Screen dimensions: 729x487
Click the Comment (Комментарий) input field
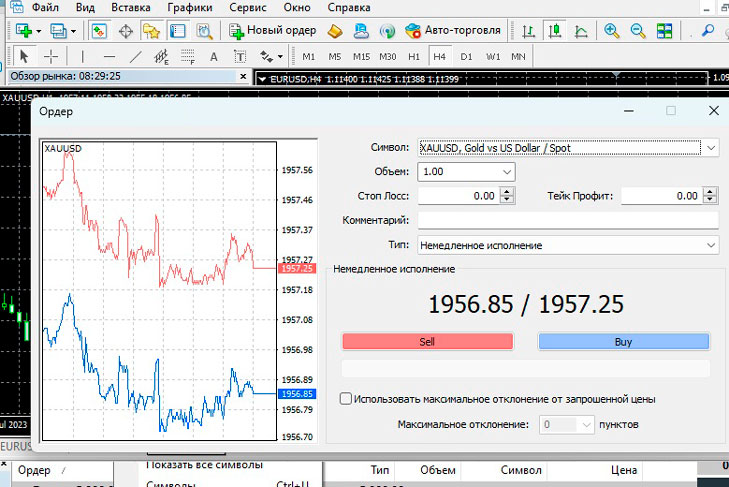(568, 220)
